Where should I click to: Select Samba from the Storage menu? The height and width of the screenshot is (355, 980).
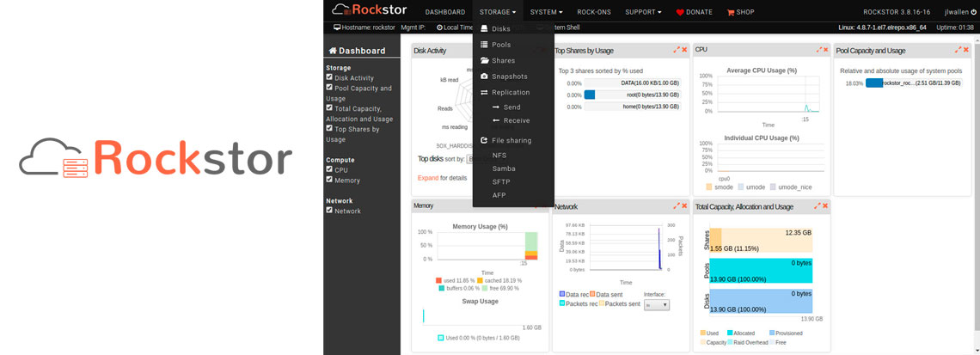(x=504, y=168)
